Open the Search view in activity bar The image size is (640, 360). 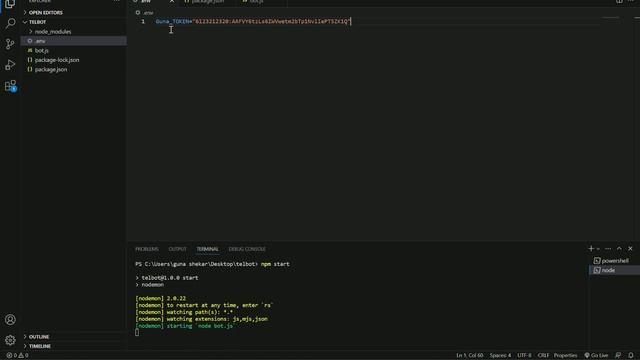(x=10, y=23)
